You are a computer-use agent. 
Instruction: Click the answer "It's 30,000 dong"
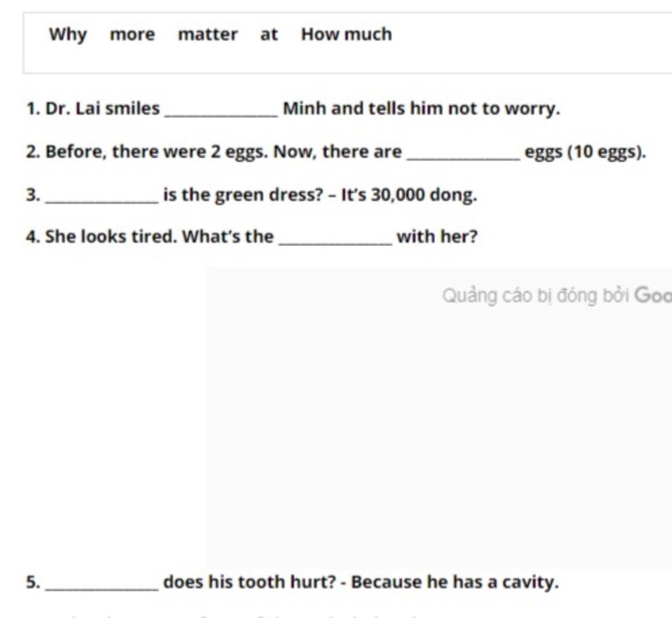[409, 195]
